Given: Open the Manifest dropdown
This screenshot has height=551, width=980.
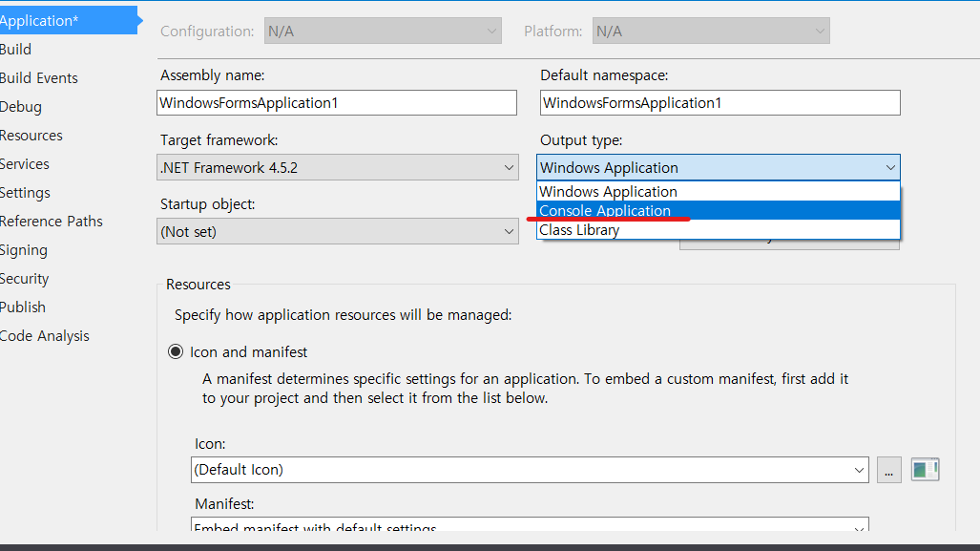Looking at the screenshot, I should 530,524.
